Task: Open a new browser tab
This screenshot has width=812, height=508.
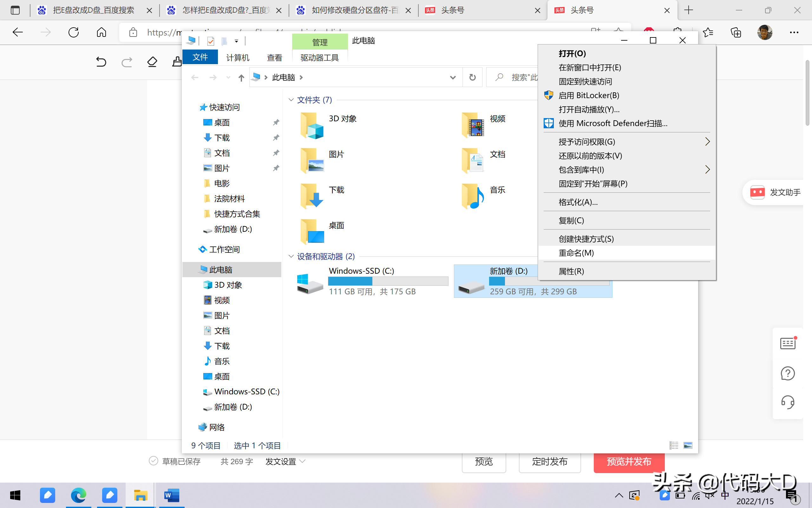Action: click(689, 10)
